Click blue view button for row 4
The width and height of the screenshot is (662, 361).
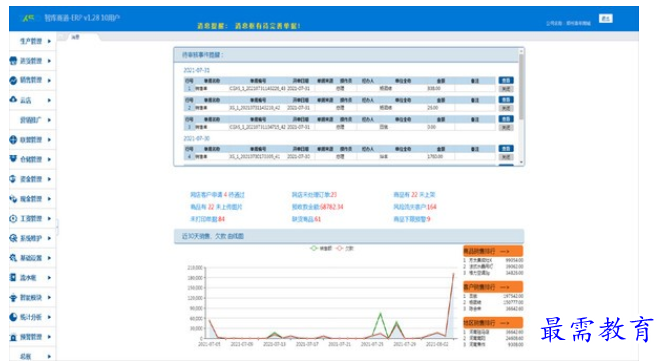coord(506,148)
